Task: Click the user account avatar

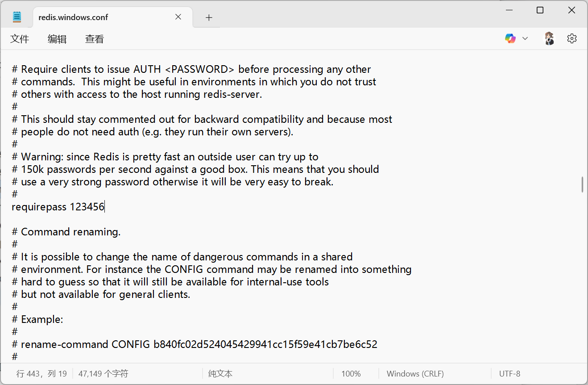Action: [549, 38]
